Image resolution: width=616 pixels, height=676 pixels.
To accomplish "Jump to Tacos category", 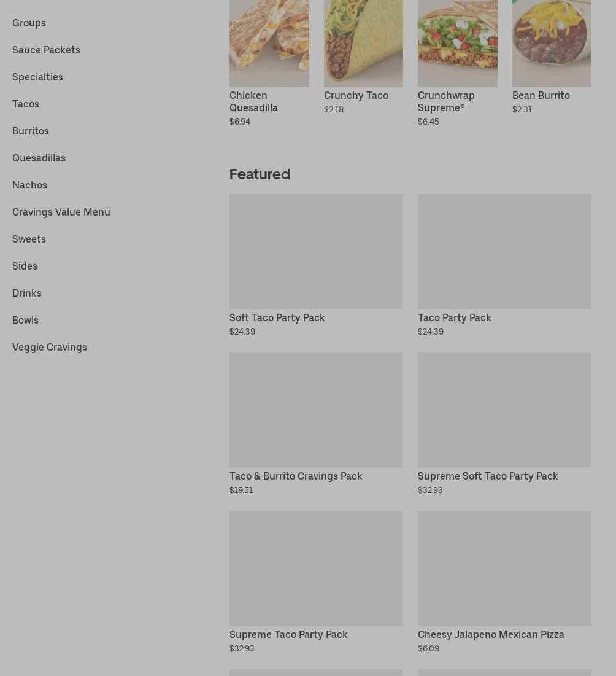I will tap(25, 104).
